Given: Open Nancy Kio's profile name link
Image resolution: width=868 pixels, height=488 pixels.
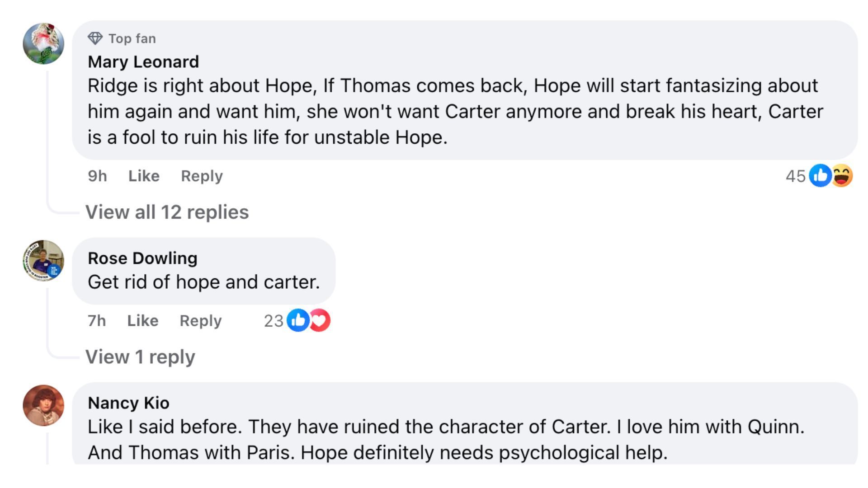Looking at the screenshot, I should pyautogui.click(x=128, y=403).
